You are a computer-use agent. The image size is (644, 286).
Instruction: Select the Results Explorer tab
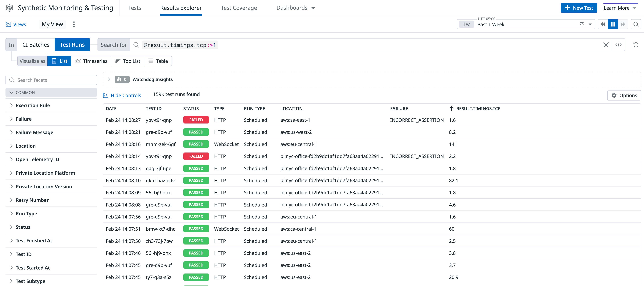[x=181, y=8]
